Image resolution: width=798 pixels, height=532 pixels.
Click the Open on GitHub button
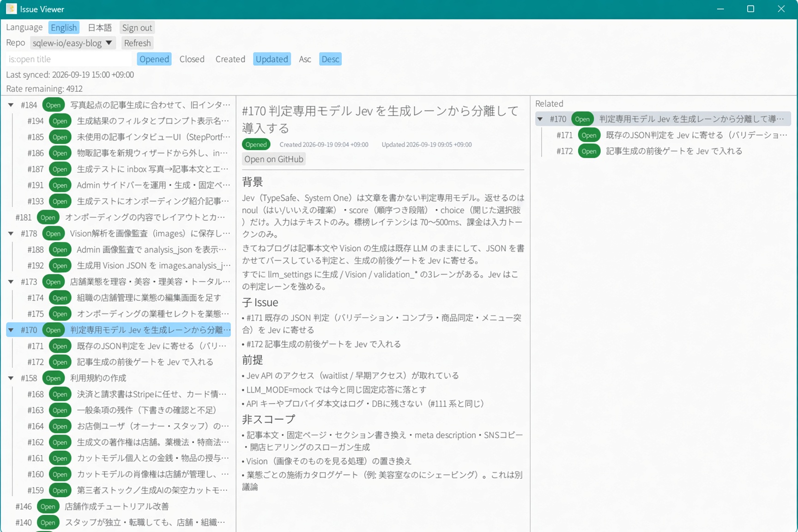tap(274, 159)
